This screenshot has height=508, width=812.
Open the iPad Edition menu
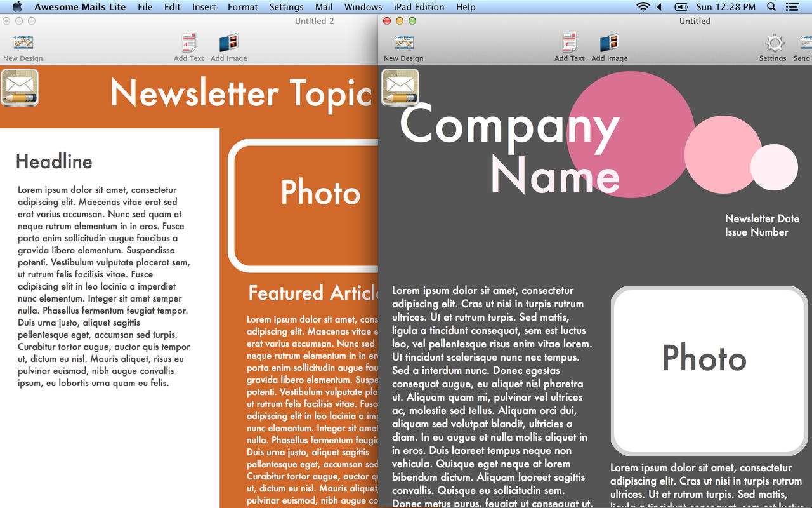(419, 7)
